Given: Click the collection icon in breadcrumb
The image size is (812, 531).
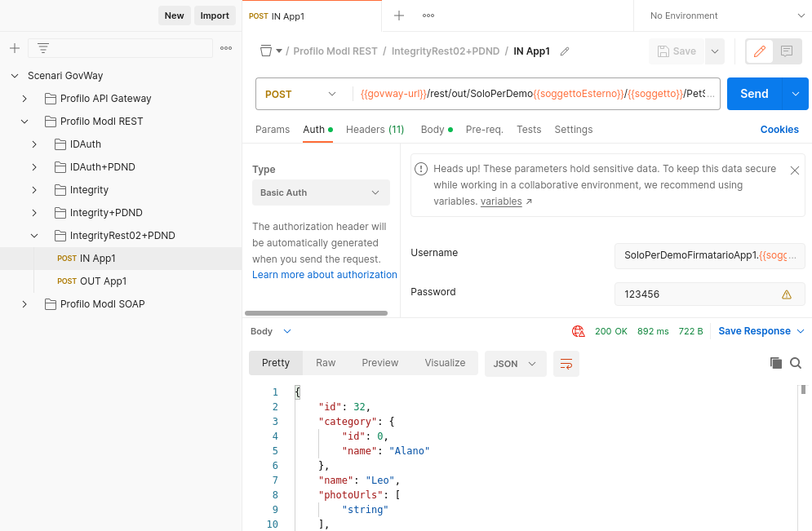Looking at the screenshot, I should pos(266,51).
